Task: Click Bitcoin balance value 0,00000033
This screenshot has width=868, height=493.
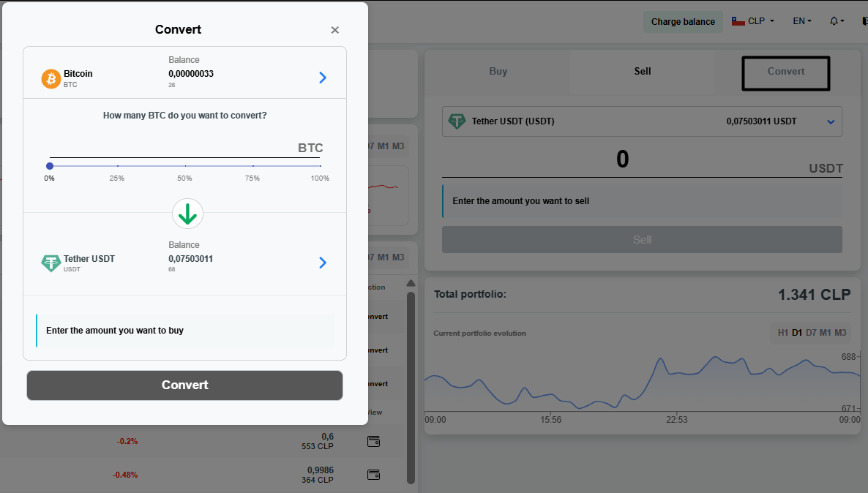Action: click(191, 74)
